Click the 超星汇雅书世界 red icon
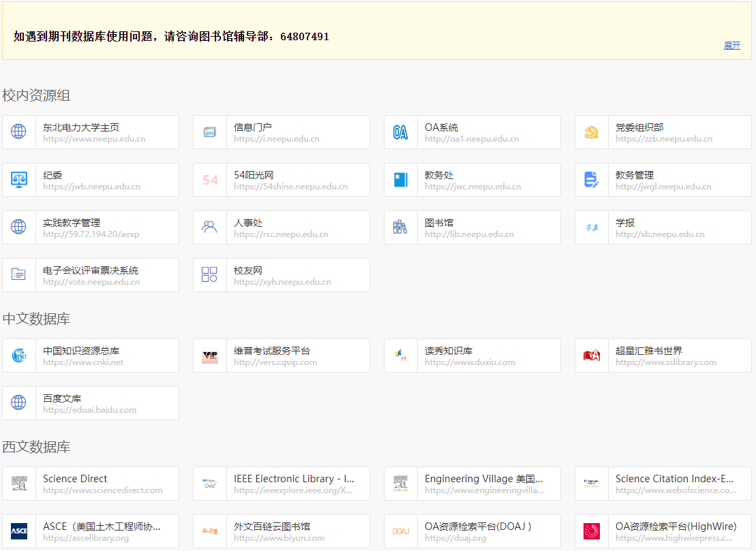Screen dimensions: 756x551 click(592, 356)
